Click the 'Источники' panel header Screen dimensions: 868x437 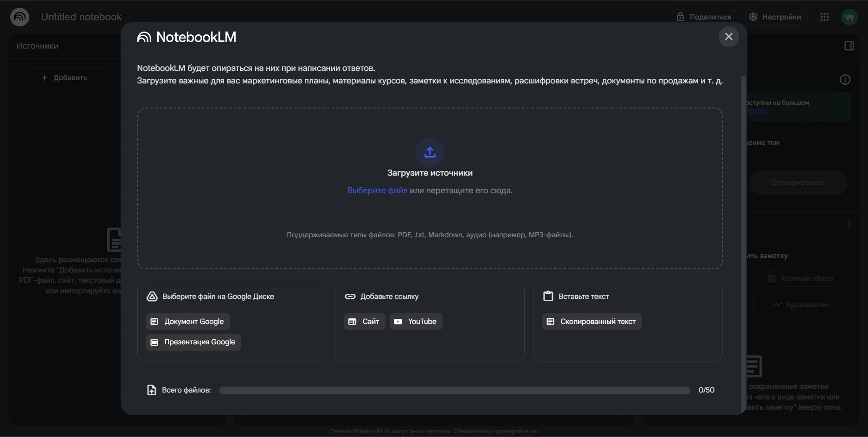tap(38, 46)
